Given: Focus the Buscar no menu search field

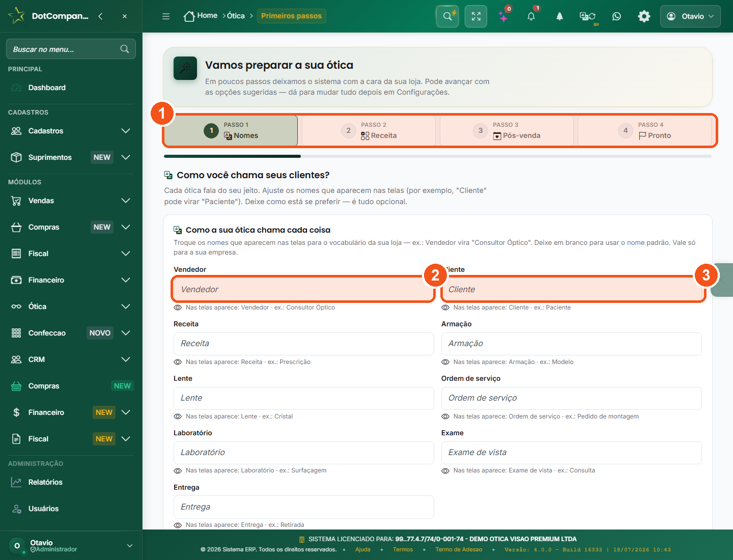Looking at the screenshot, I should coord(71,49).
